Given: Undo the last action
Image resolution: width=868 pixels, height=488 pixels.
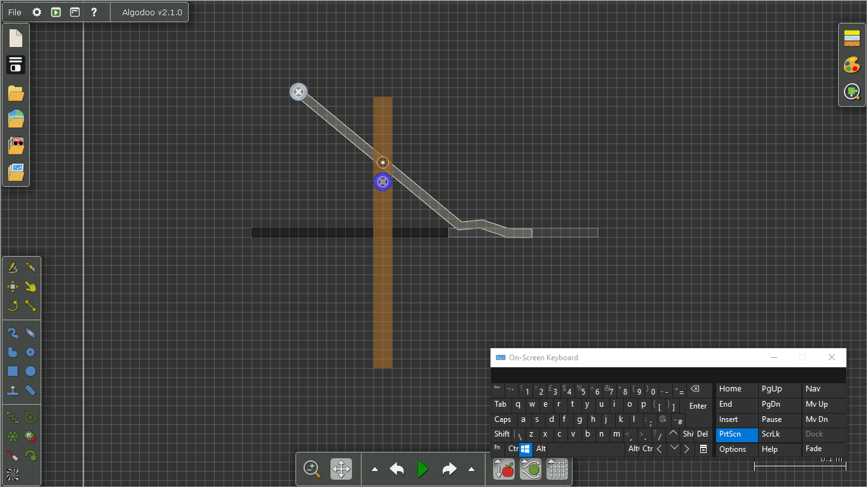Looking at the screenshot, I should coord(397,470).
